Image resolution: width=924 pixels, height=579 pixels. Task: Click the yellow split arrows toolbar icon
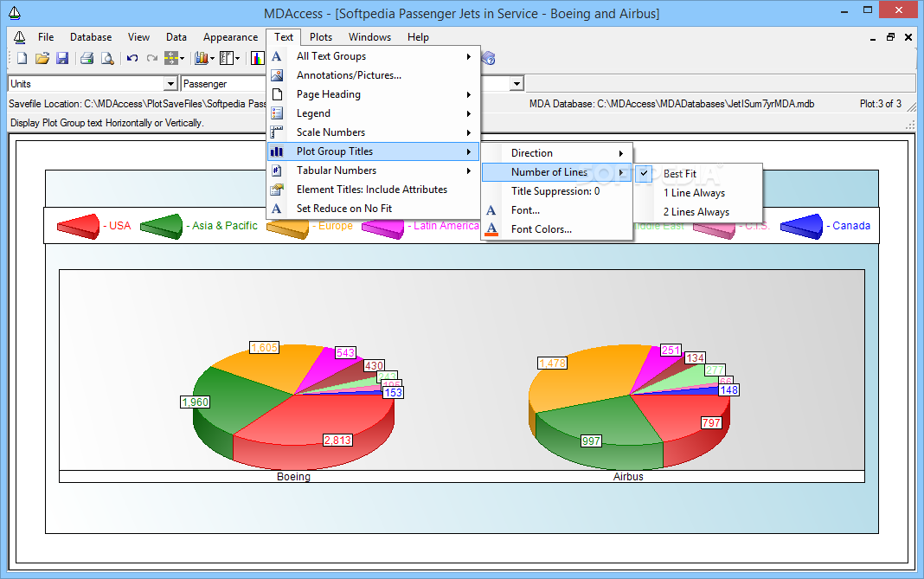tap(171, 58)
